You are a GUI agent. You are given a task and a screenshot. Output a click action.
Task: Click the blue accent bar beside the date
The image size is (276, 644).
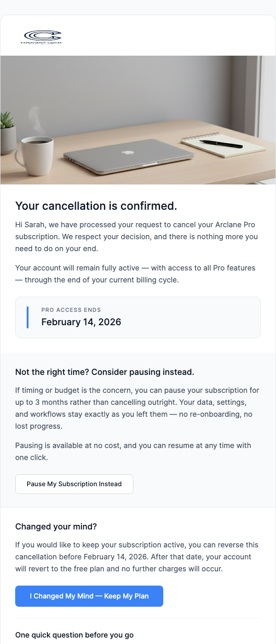point(27,317)
